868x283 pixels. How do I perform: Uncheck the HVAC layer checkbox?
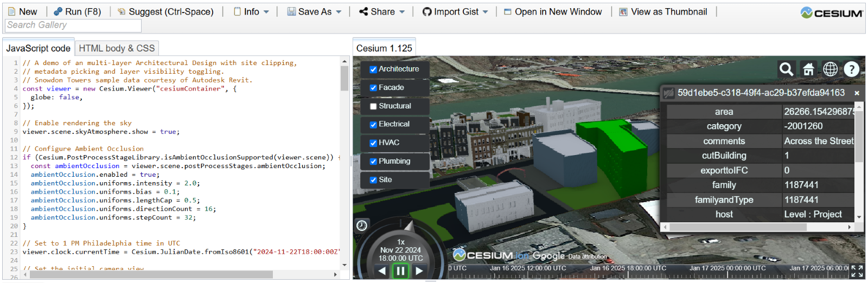pos(373,143)
